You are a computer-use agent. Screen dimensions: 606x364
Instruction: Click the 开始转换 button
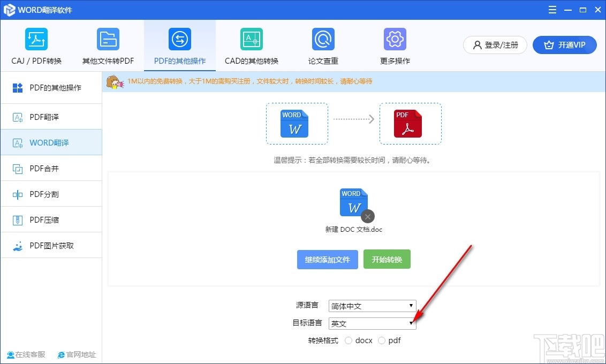387,259
